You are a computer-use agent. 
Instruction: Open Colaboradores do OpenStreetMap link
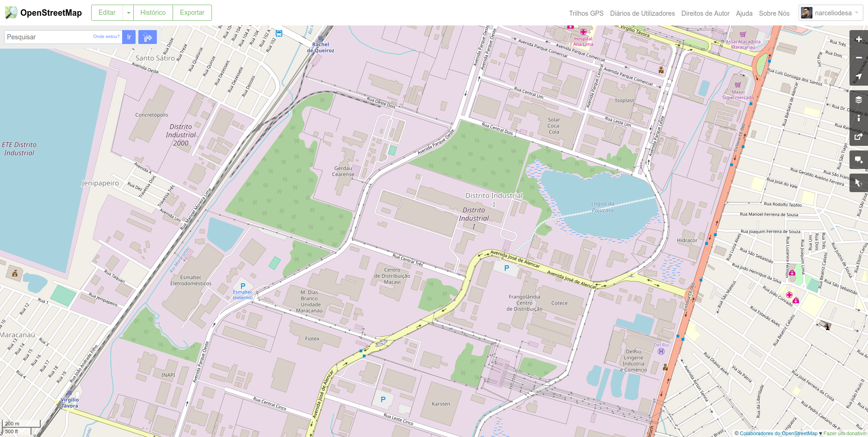pos(778,433)
